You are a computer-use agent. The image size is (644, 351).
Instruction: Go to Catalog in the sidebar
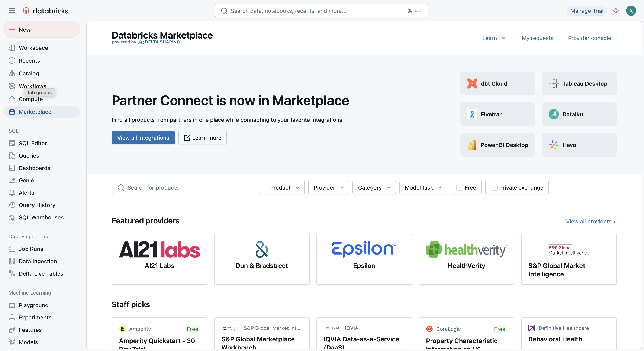pyautogui.click(x=42, y=73)
